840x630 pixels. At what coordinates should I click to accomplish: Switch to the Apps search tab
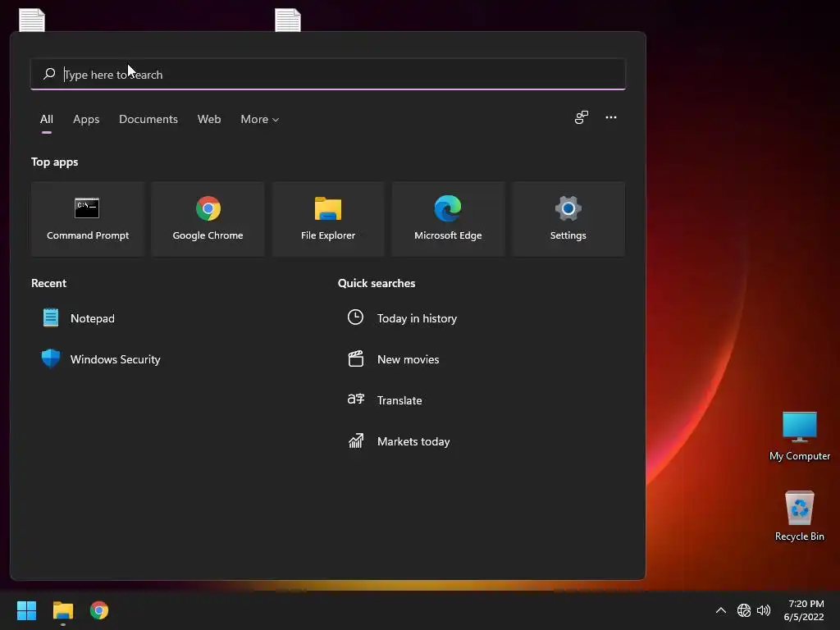click(86, 119)
